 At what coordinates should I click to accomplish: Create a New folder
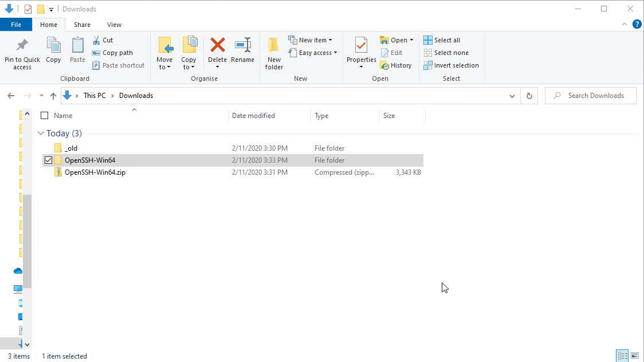274,53
